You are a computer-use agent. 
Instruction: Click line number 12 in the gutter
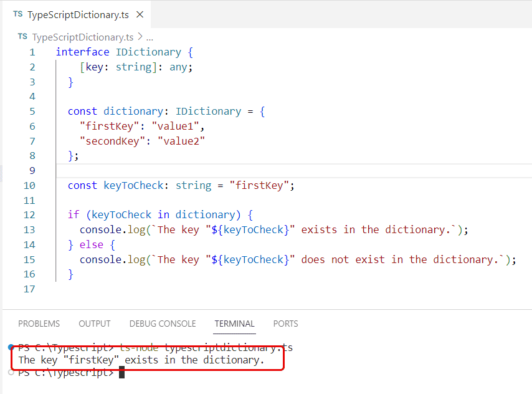29,215
